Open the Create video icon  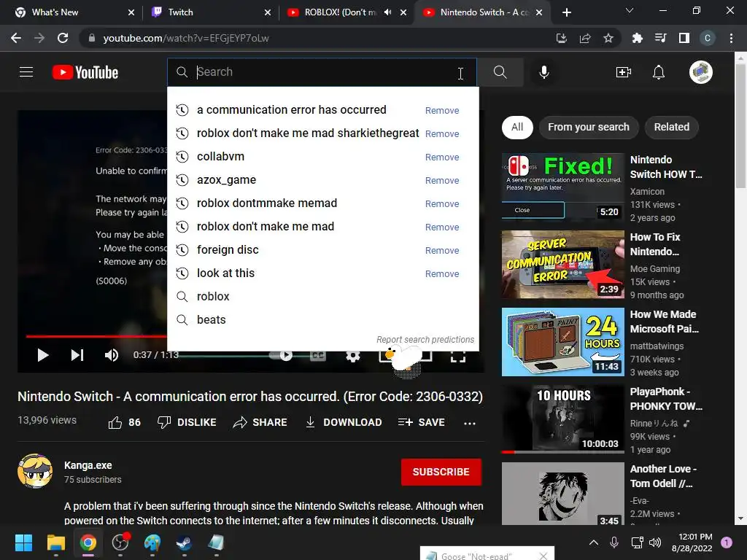(x=624, y=72)
